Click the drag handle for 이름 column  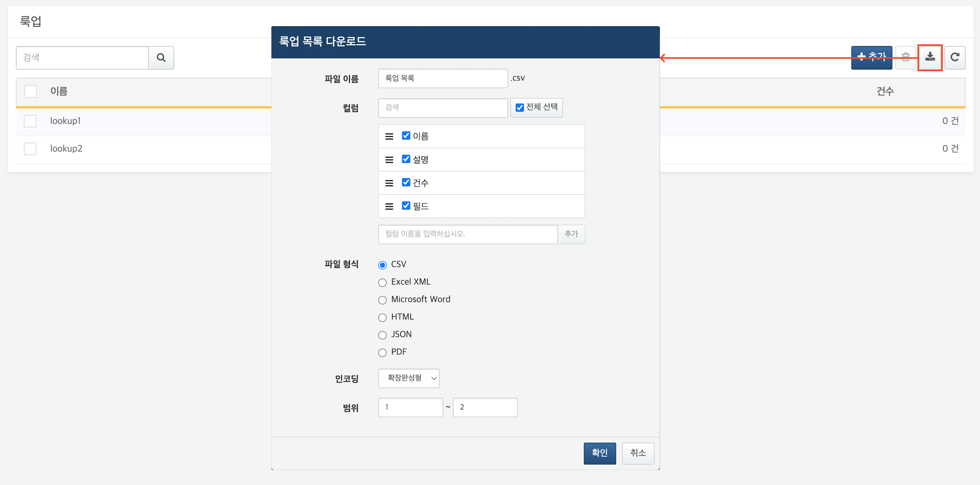click(389, 136)
